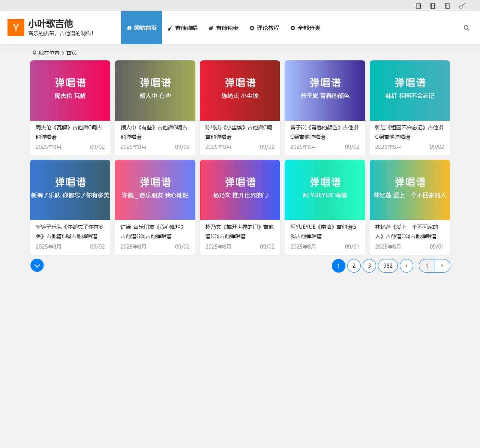Click title link 韩红《祖国不会忘记》吉他谱
Viewport: 480px width, 448px height.
coord(409,132)
